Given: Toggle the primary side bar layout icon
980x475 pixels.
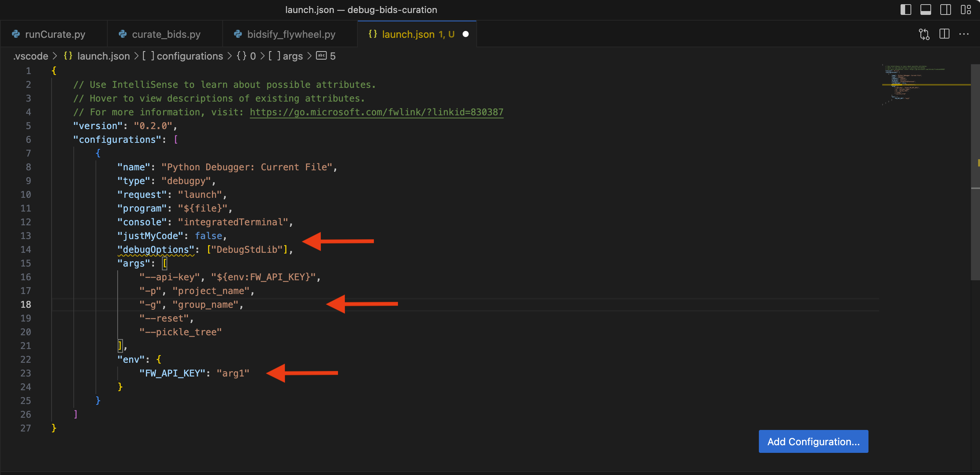Looking at the screenshot, I should coord(906,10).
